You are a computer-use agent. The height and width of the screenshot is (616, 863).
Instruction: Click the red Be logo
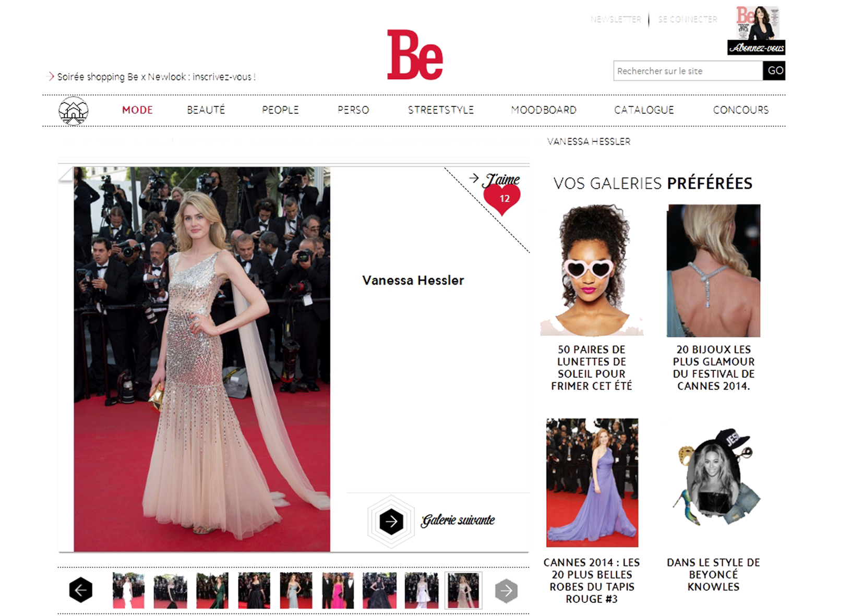tap(415, 55)
